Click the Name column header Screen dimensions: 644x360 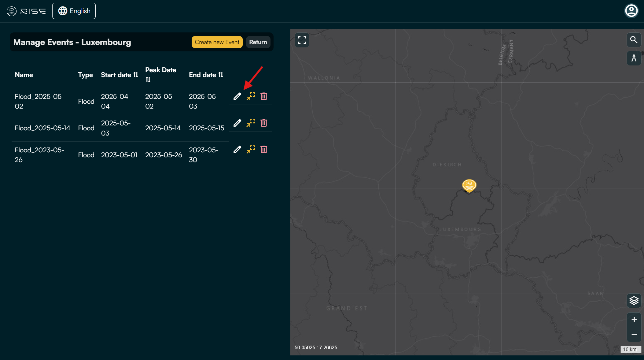coord(24,75)
